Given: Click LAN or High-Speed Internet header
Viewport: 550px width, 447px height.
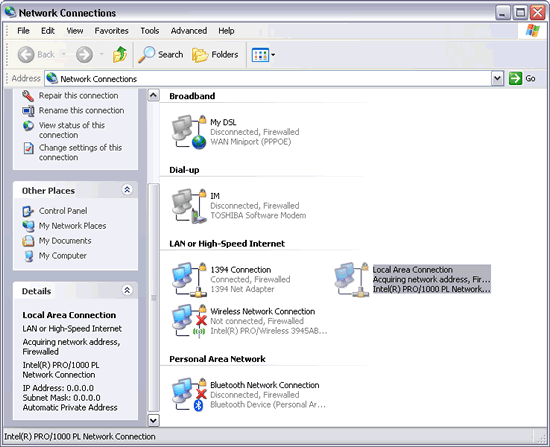Looking at the screenshot, I should coord(227,243).
